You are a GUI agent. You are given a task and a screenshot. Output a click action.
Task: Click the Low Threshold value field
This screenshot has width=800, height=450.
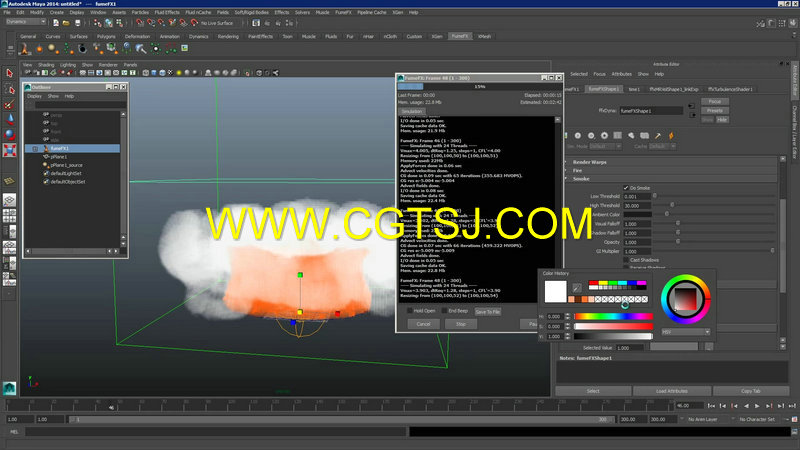(637, 196)
